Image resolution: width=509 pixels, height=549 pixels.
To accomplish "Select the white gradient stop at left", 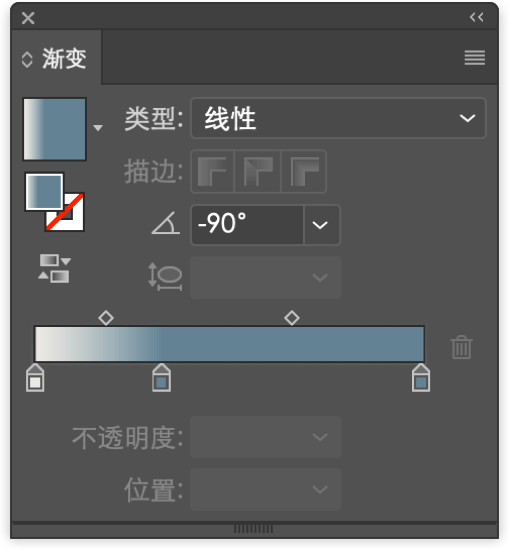I will tap(35, 378).
